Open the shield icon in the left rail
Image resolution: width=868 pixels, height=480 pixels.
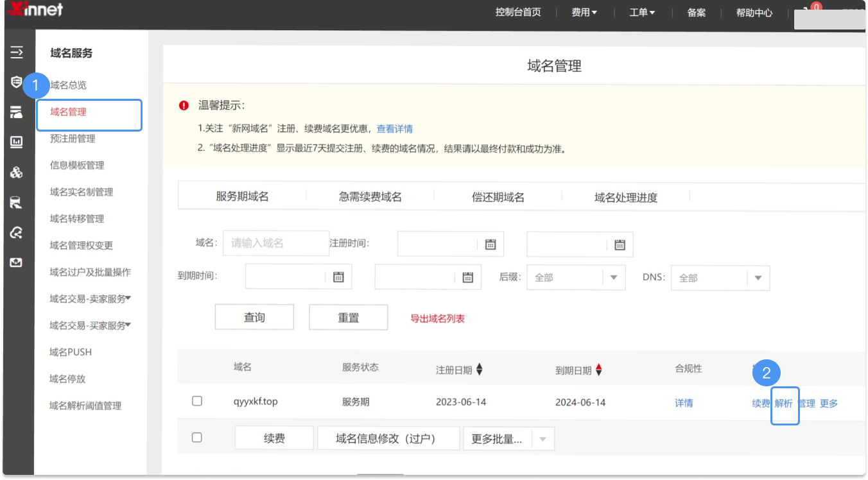[17, 82]
